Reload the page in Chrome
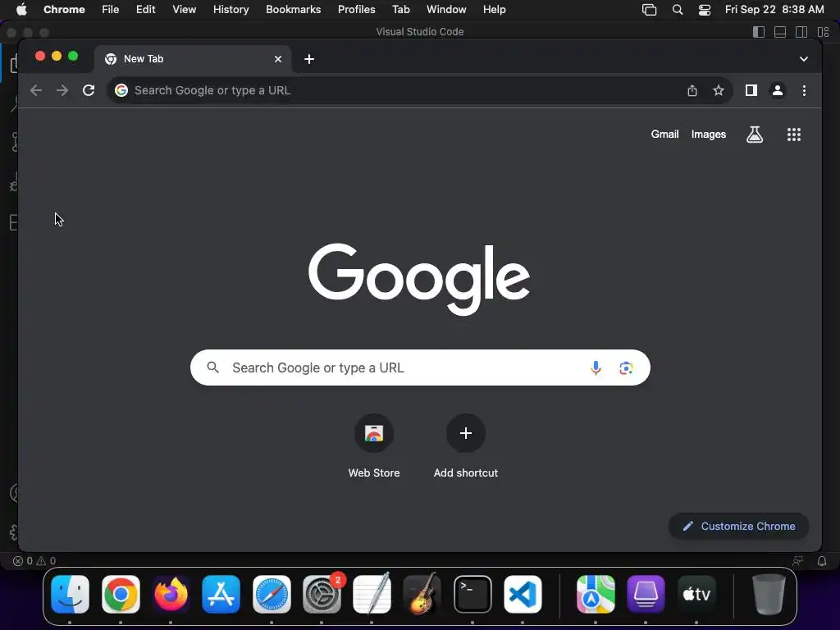The image size is (840, 630). click(89, 90)
